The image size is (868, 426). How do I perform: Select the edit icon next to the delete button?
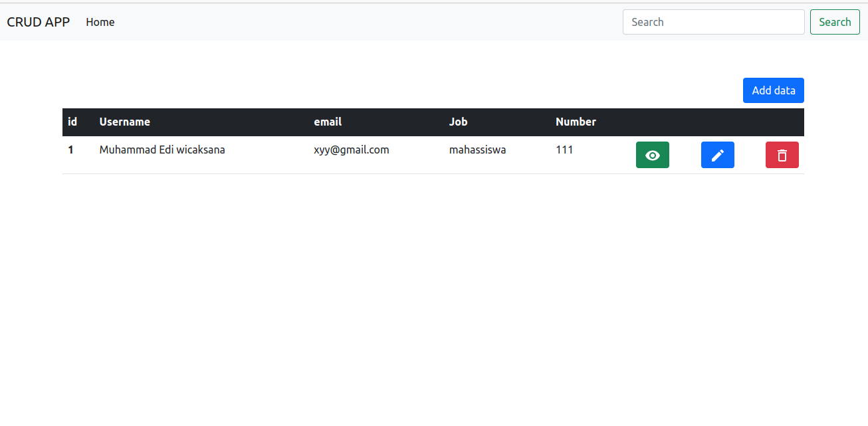[x=717, y=155]
